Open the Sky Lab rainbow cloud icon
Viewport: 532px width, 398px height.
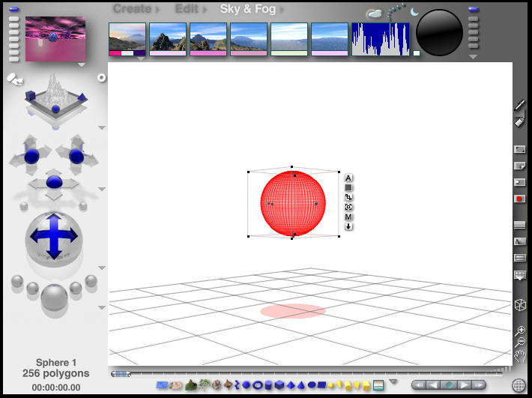click(x=373, y=14)
